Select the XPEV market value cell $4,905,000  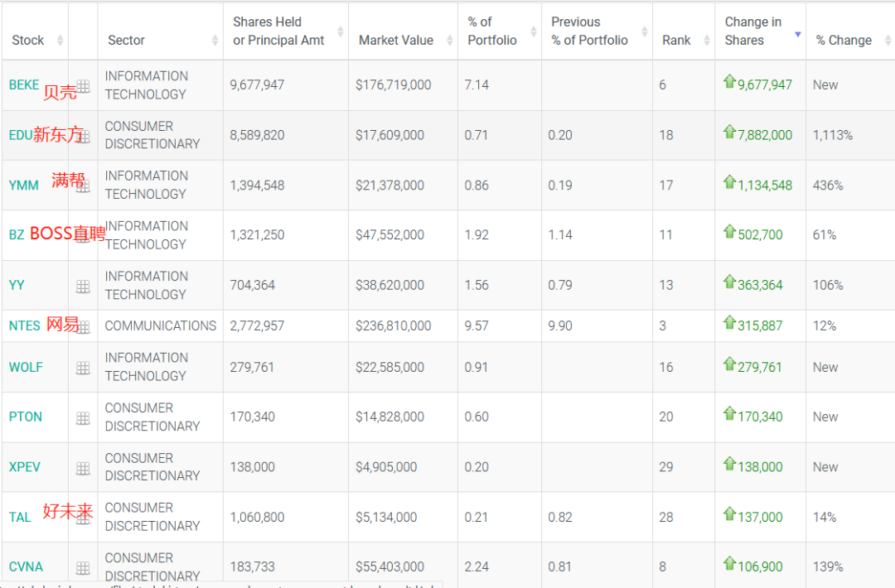tap(386, 467)
